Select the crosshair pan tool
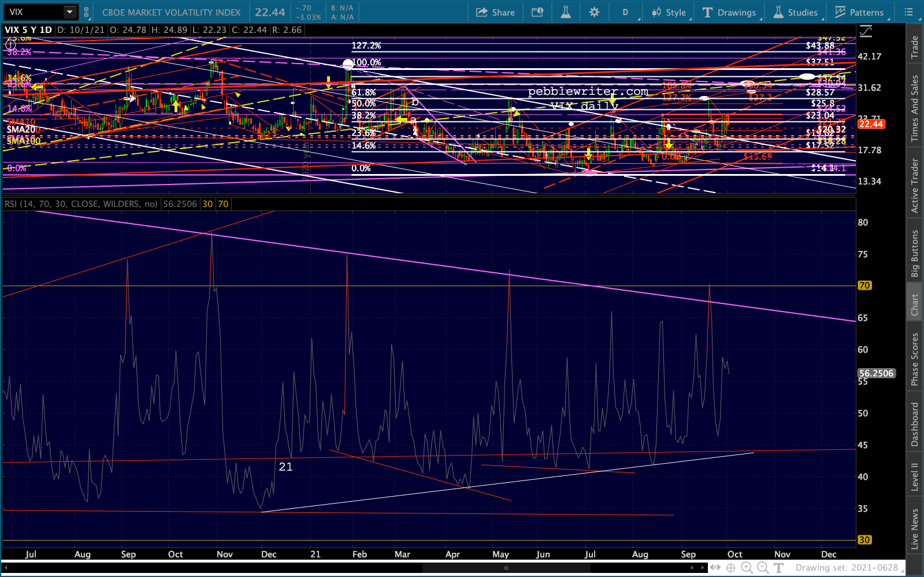924x577 pixels. (x=730, y=568)
